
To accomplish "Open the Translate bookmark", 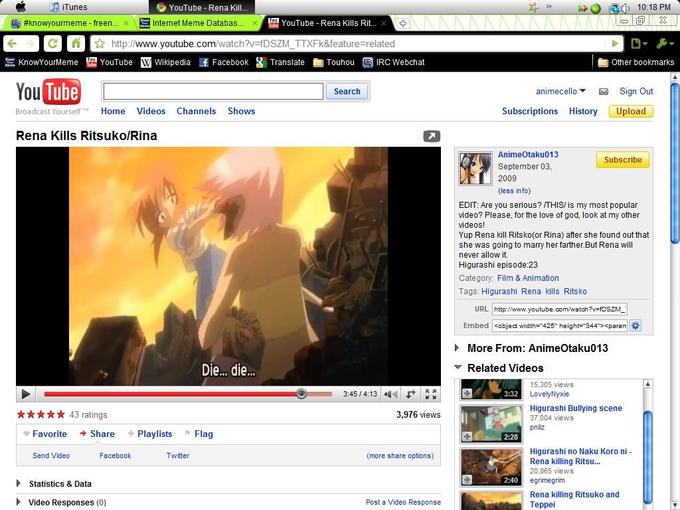I will (280, 62).
